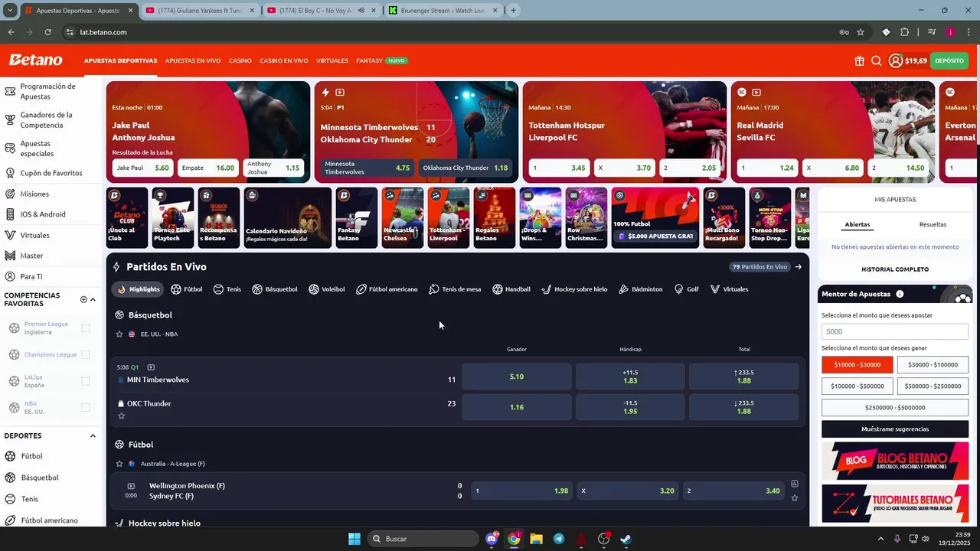The image size is (980, 551).
Task: Favorite the EE. UU. - NBA league star
Action: (119, 334)
